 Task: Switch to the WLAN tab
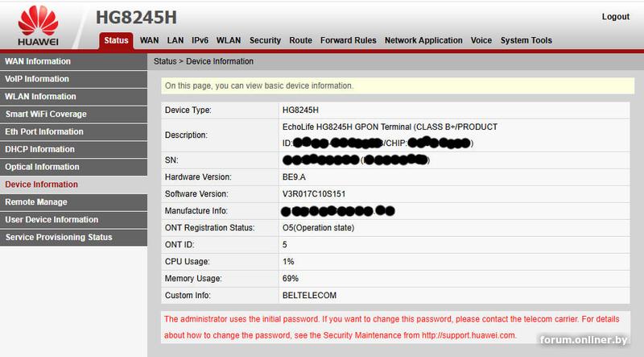pos(229,40)
